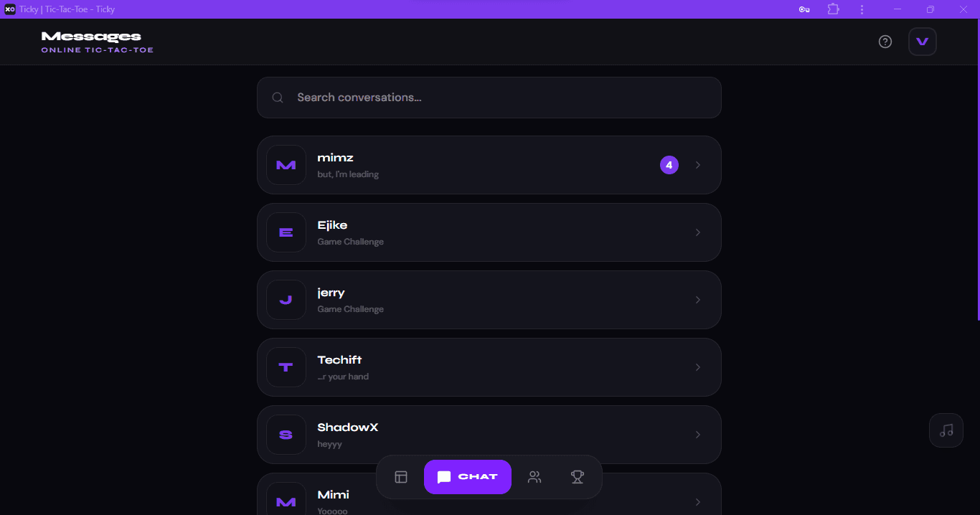Screen dimensions: 980x515
Task: Click the Techift T avatar
Action: point(286,367)
